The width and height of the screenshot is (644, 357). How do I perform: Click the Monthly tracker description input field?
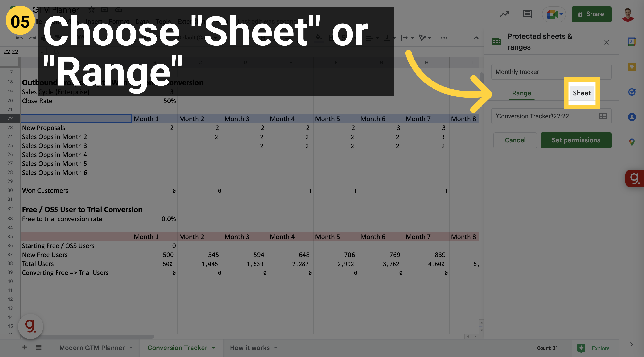552,72
